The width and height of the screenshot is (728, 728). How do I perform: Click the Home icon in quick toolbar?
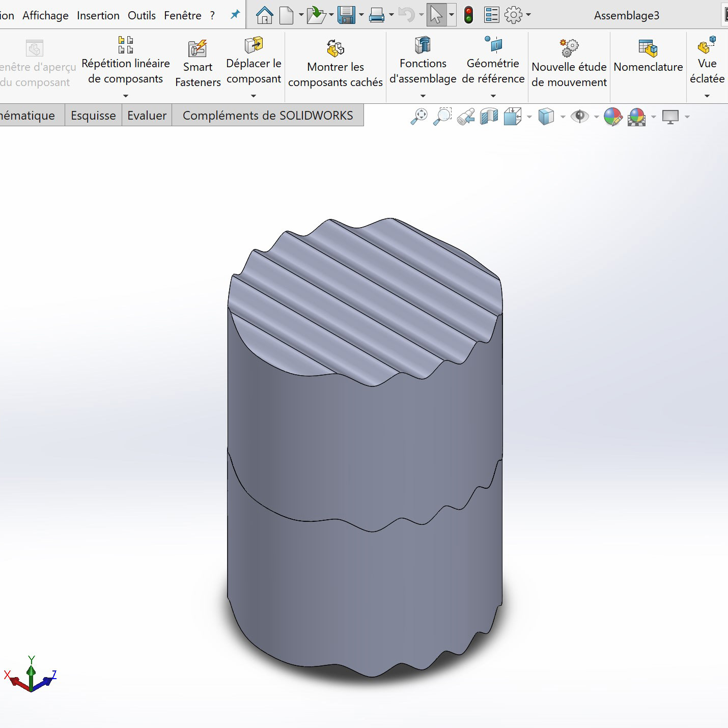[x=264, y=15]
